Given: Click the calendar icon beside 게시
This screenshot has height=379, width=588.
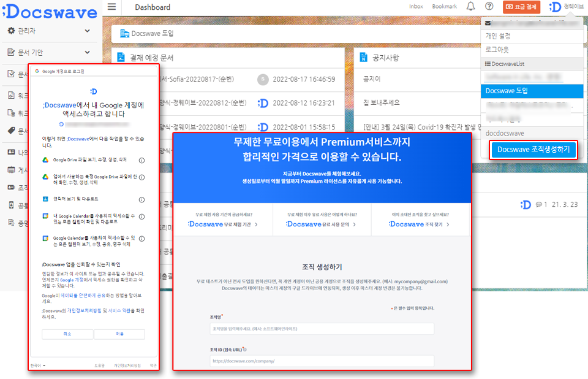Looking at the screenshot, I should [x=11, y=170].
